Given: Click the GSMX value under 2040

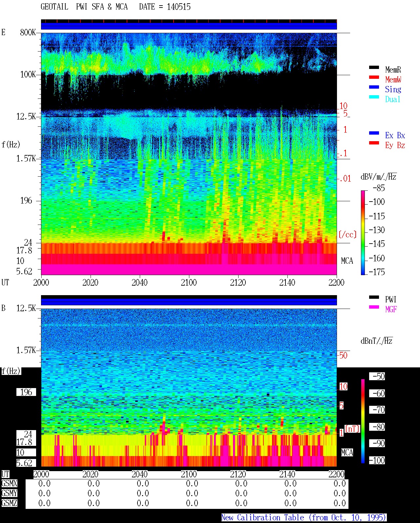Looking at the screenshot, I should coord(143,483).
